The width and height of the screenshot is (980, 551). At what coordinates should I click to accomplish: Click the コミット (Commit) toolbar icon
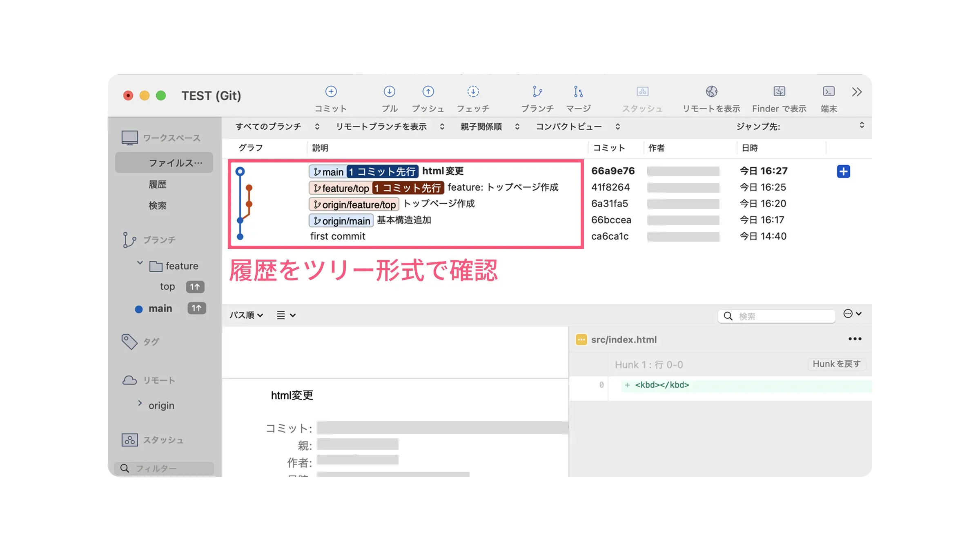[x=331, y=91]
